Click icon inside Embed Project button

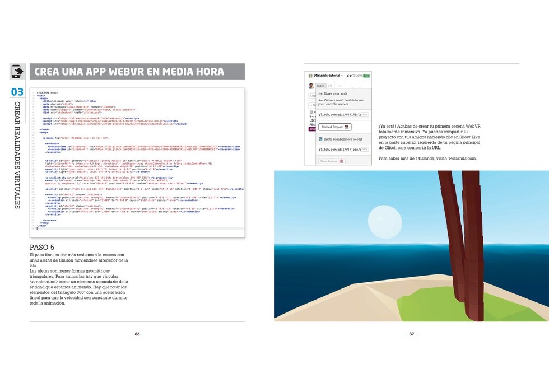coord(347,127)
